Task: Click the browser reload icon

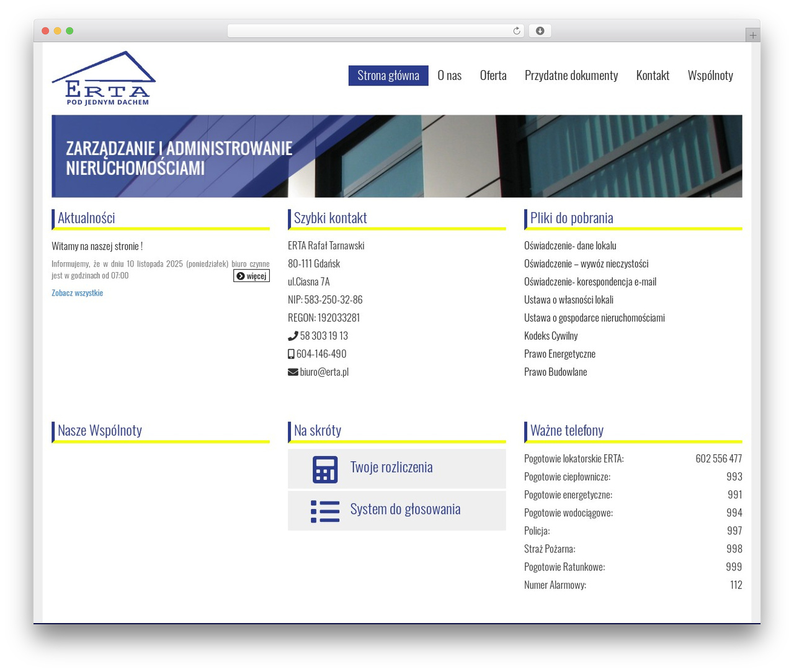Action: 517,31
